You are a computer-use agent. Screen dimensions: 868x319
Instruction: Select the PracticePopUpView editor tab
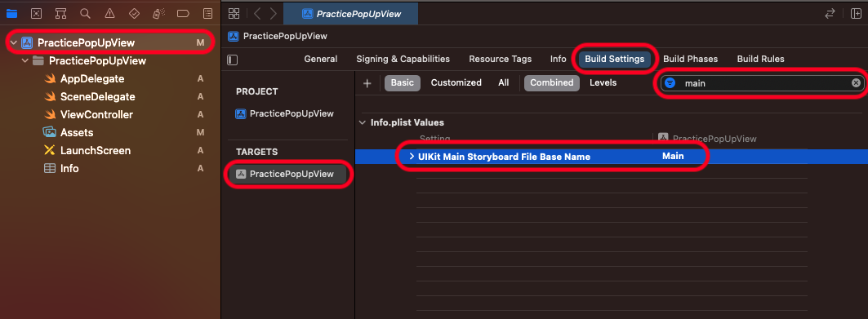point(350,14)
